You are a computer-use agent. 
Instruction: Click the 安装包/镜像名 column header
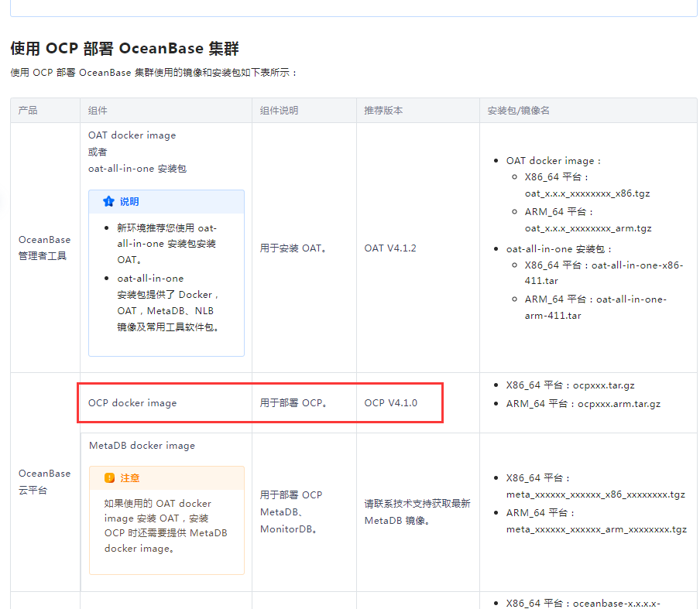[x=518, y=110]
